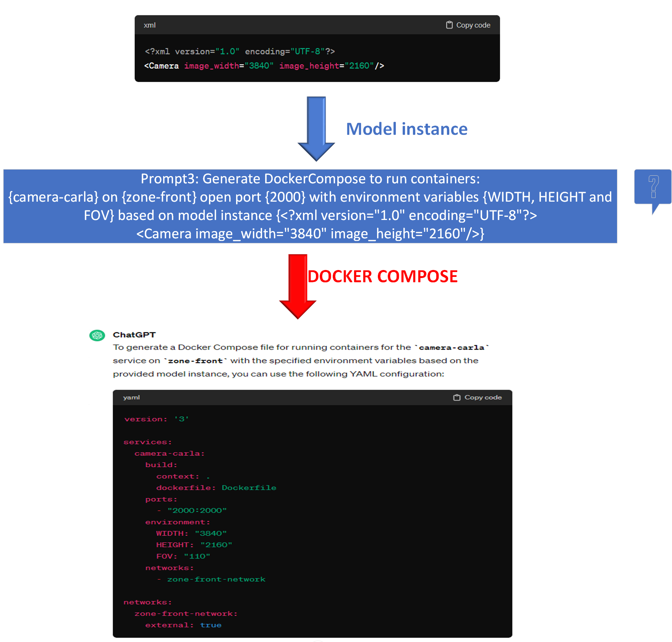
Task: Select the Camera image_width element line
Action: [x=264, y=66]
